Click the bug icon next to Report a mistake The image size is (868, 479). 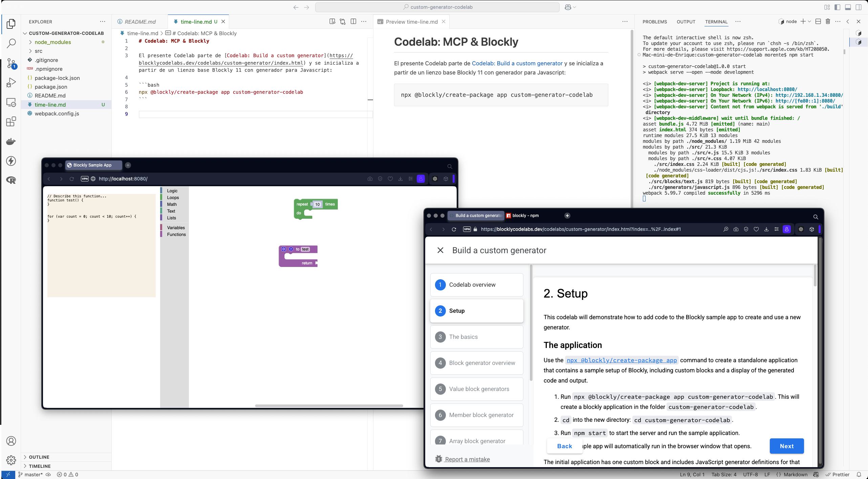pos(439,459)
